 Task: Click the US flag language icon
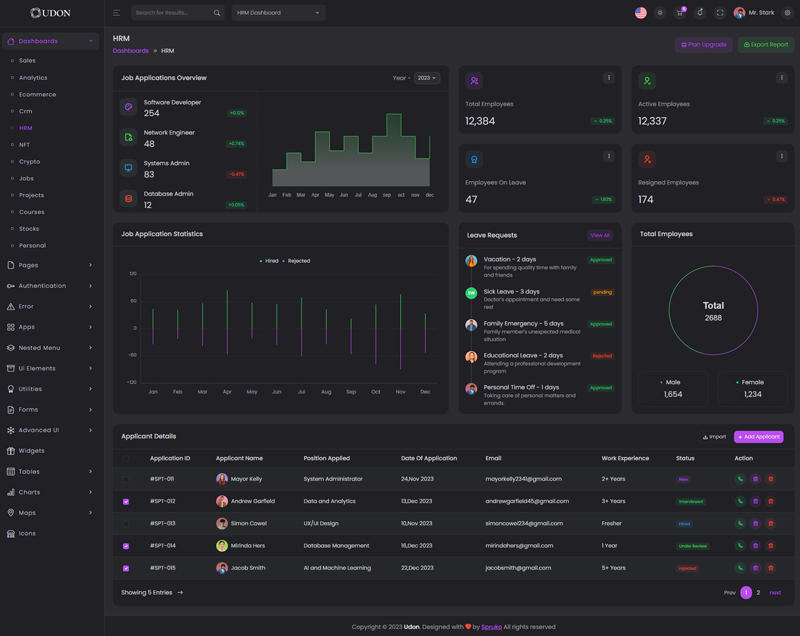(x=641, y=13)
